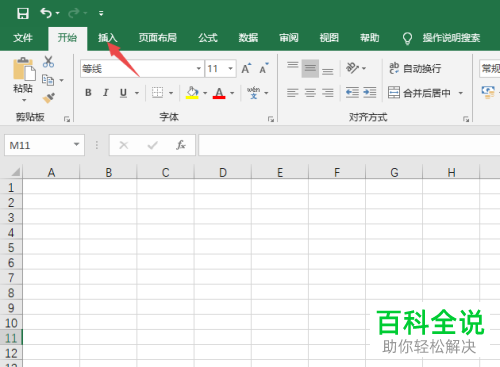500x367 pixels.
Task: Click Decrease Font Size icon
Action: point(264,68)
